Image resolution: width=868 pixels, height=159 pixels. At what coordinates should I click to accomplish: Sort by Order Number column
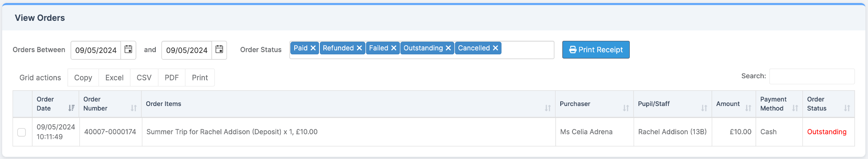point(110,104)
